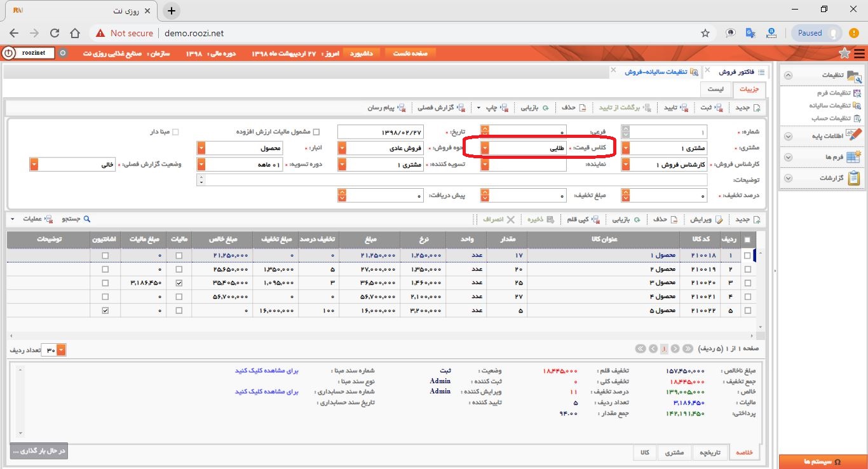This screenshot has height=469, width=868.
Task: Open the مشتری customer dropdown
Action: [x=626, y=148]
